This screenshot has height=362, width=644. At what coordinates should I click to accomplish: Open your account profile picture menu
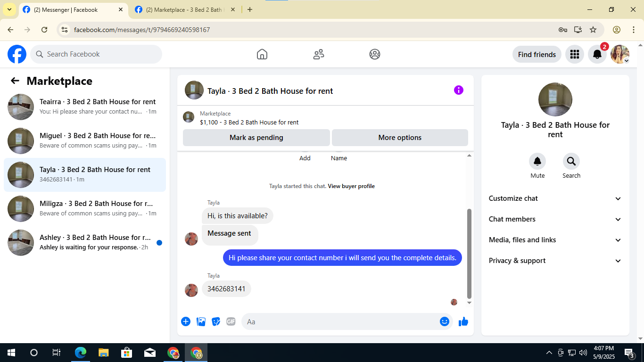pyautogui.click(x=619, y=54)
